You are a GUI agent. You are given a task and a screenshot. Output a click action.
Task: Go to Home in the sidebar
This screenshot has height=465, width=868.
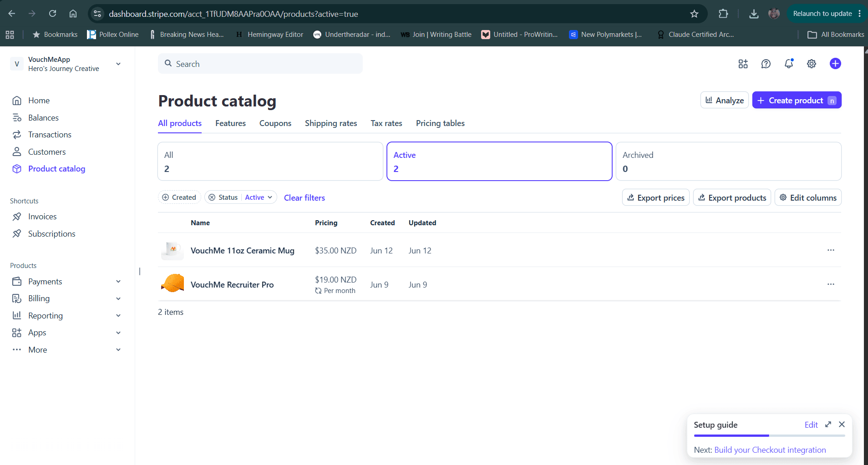pyautogui.click(x=39, y=101)
